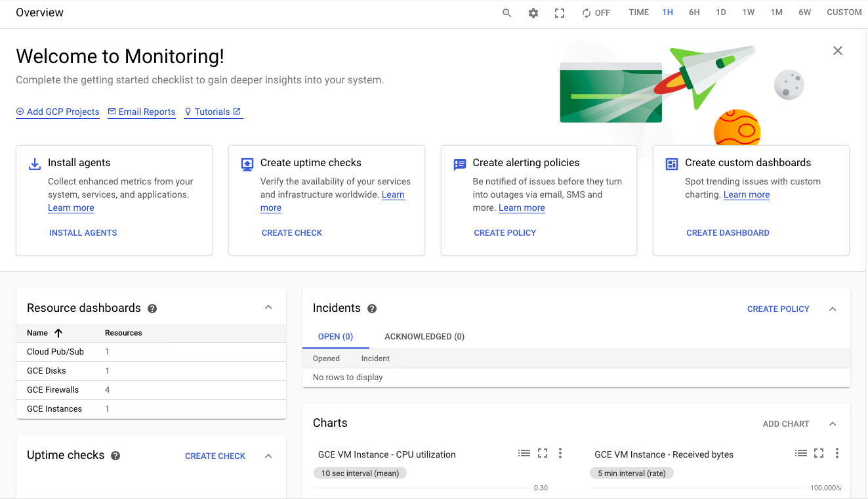Click the GCE VM Instance - CPU utilization title
The height and width of the screenshot is (499, 868).
point(386,454)
